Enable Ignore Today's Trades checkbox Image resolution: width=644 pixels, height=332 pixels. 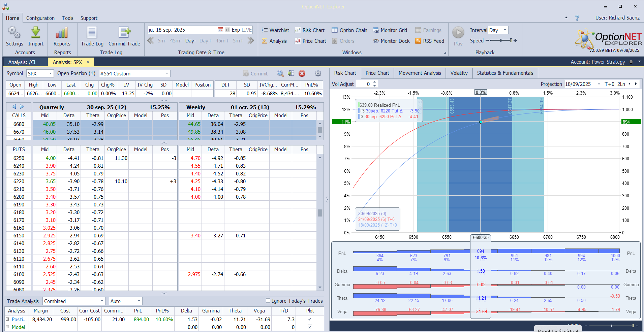point(268,301)
